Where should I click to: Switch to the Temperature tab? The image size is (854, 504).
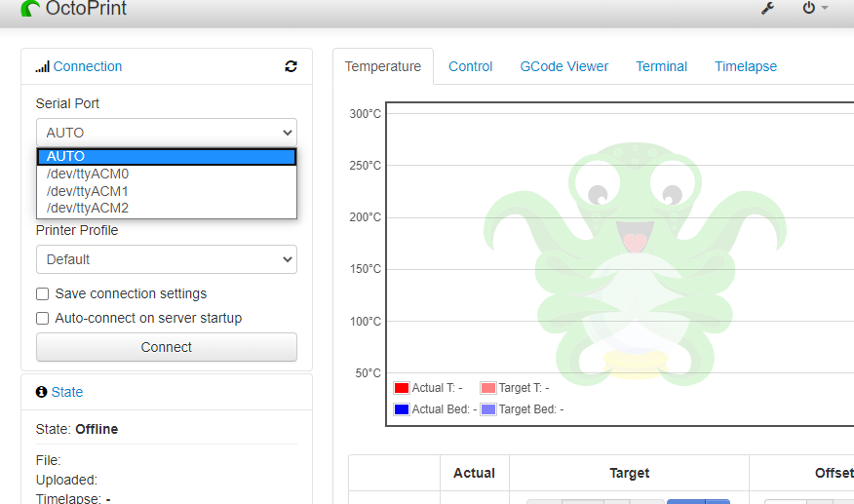click(383, 66)
